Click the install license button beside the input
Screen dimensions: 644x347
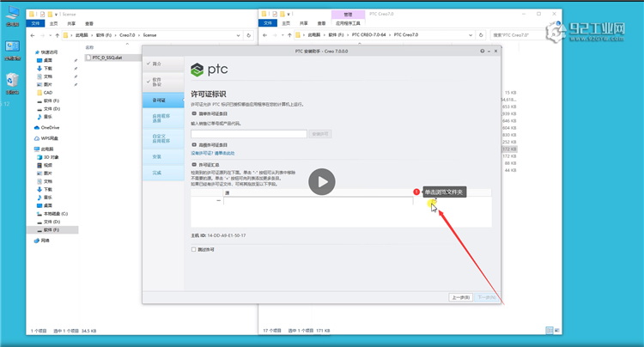320,134
